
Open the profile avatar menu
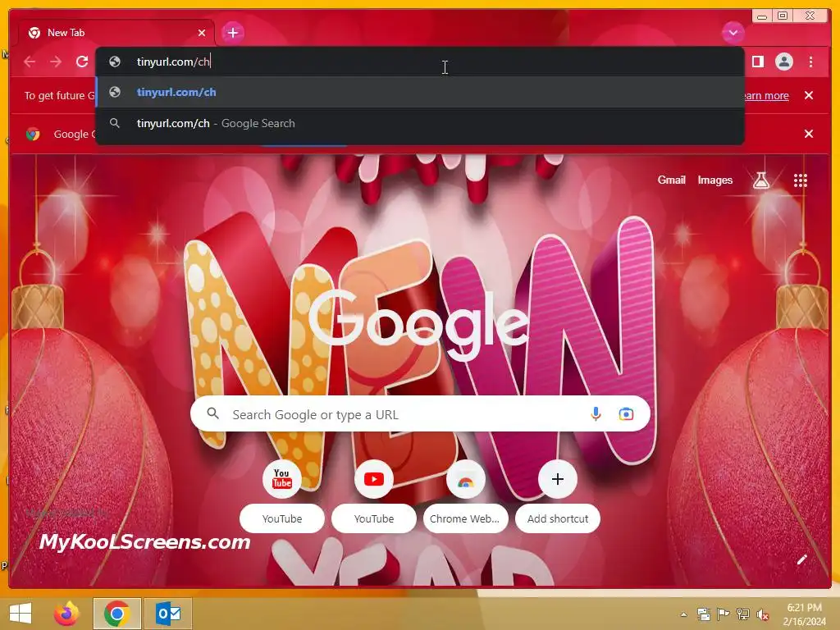(783, 62)
